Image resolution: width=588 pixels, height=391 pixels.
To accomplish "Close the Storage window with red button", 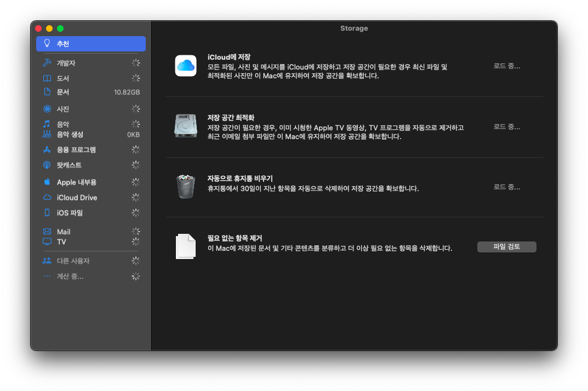I will (38, 28).
